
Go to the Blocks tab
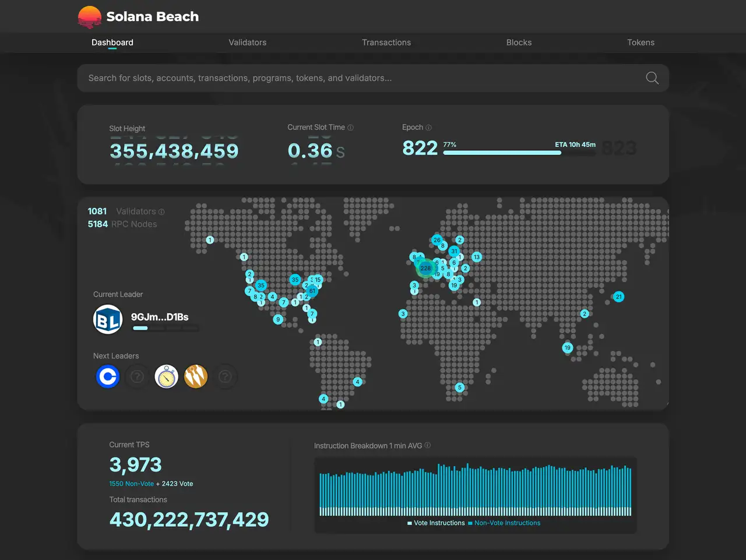[x=519, y=43]
